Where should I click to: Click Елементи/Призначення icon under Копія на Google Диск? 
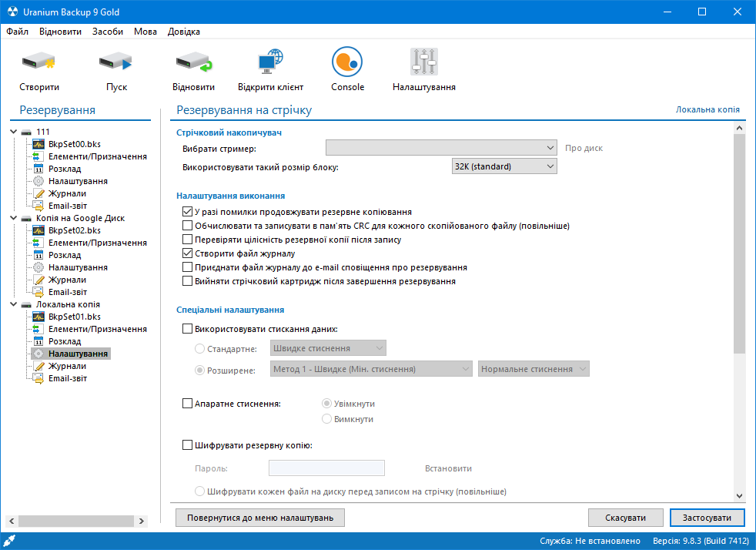pos(38,243)
